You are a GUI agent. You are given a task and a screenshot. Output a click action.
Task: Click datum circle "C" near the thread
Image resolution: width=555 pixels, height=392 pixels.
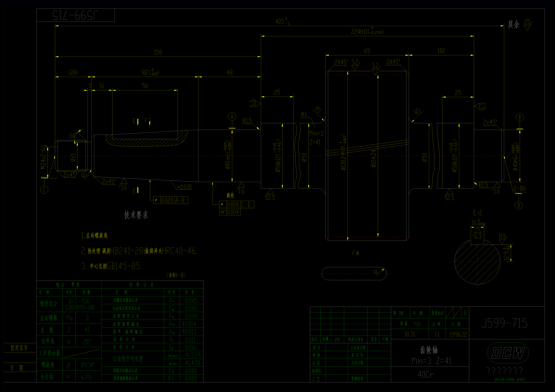[x=44, y=190]
